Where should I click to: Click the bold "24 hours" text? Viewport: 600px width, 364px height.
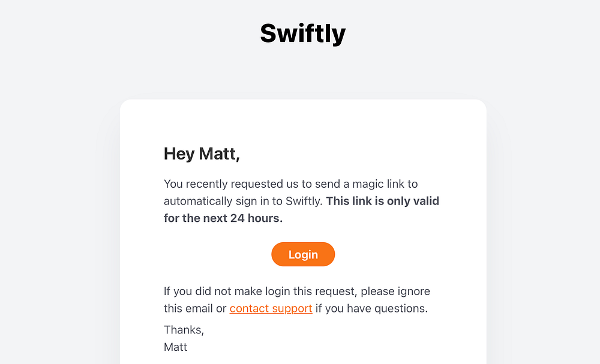(256, 218)
